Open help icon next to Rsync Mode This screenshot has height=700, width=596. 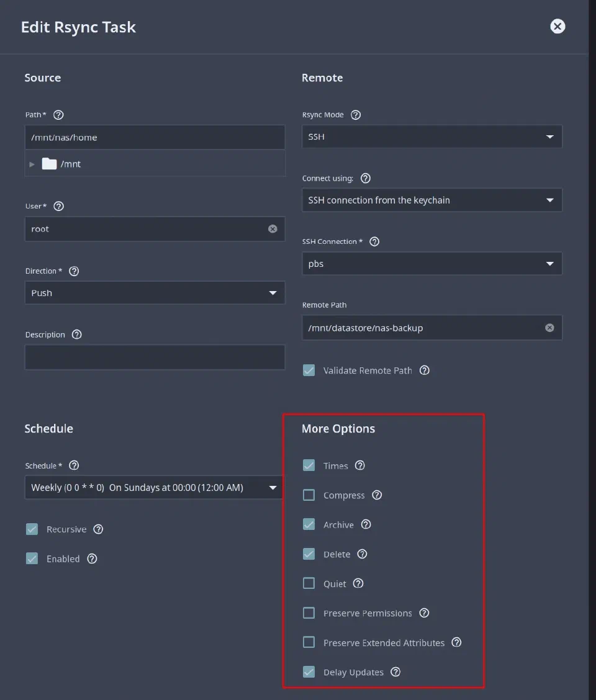(x=356, y=115)
